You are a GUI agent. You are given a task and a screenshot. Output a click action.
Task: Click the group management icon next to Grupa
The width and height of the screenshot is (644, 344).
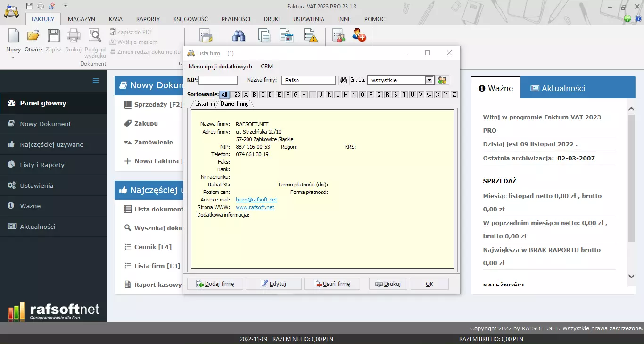pyautogui.click(x=442, y=80)
